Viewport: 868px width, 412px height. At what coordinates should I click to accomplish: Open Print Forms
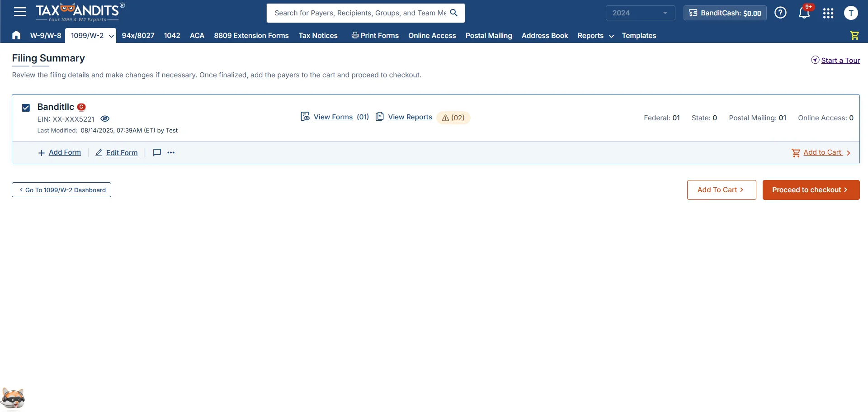375,35
